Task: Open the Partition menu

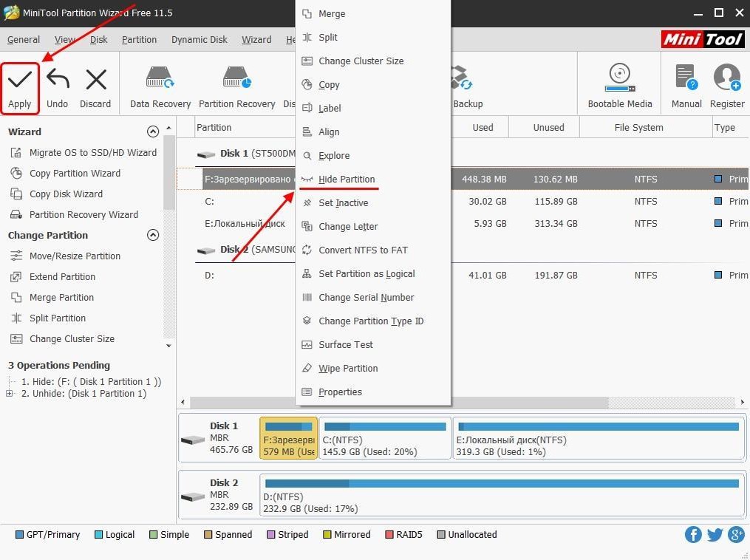Action: pyautogui.click(x=139, y=40)
